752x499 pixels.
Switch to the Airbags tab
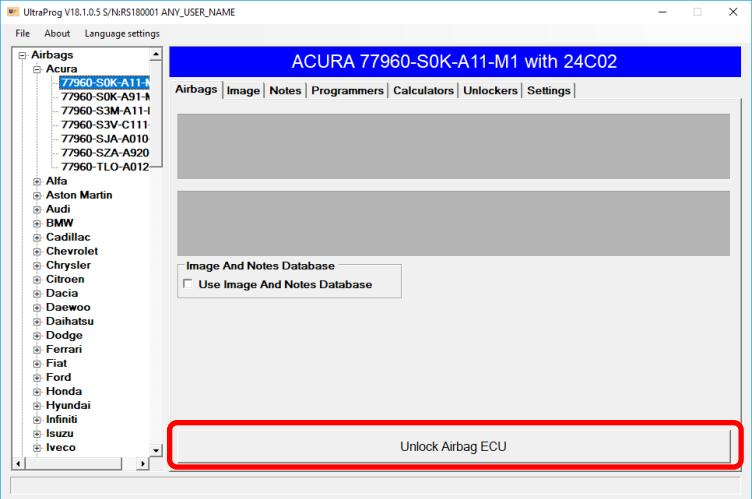(x=196, y=89)
